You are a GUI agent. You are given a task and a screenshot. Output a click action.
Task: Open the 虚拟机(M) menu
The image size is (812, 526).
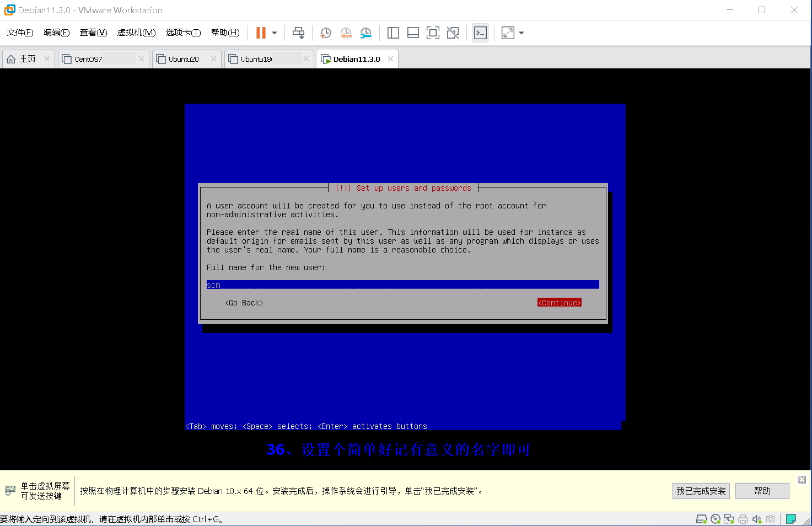[136, 33]
